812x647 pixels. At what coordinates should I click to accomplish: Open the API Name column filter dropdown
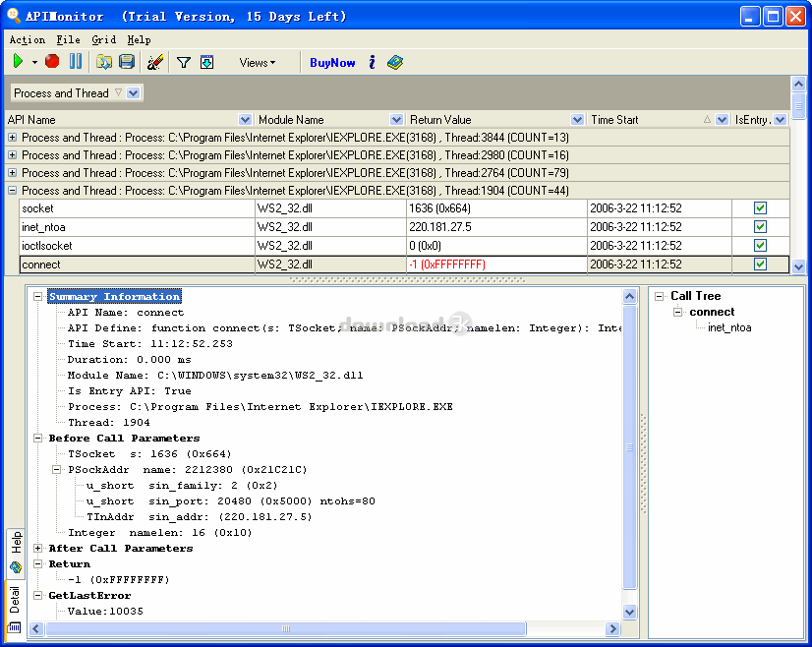coord(245,120)
